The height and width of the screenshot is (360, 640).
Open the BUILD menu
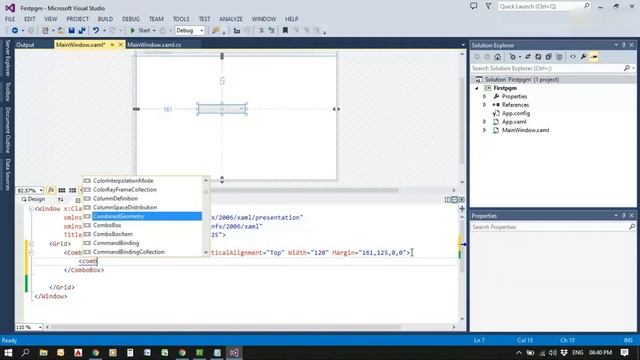105,19
